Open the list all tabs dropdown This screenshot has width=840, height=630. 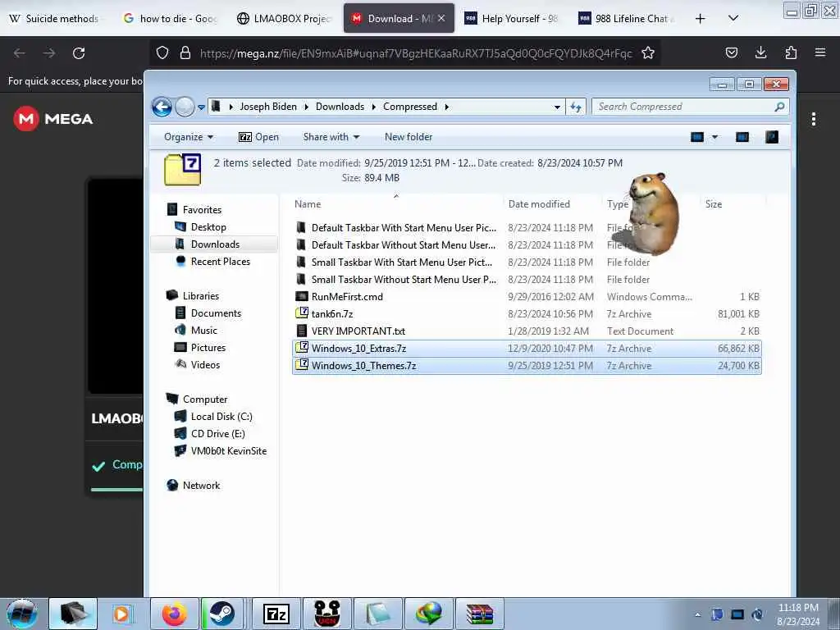pos(733,18)
